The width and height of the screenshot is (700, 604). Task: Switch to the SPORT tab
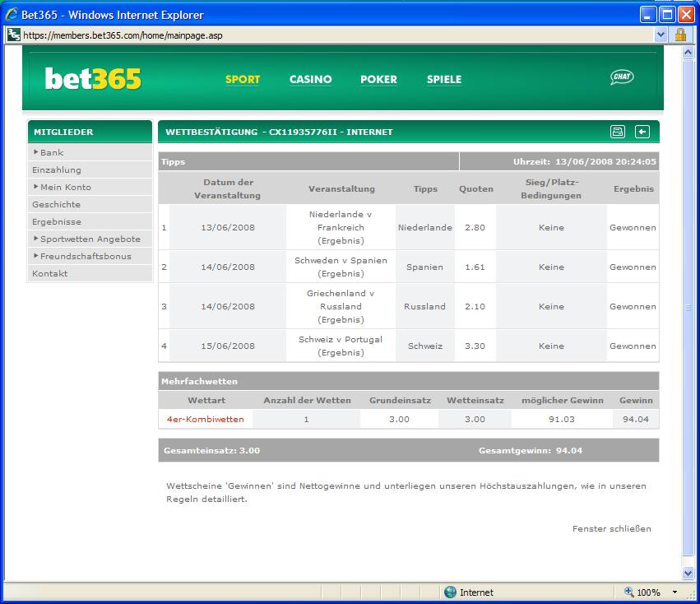243,80
